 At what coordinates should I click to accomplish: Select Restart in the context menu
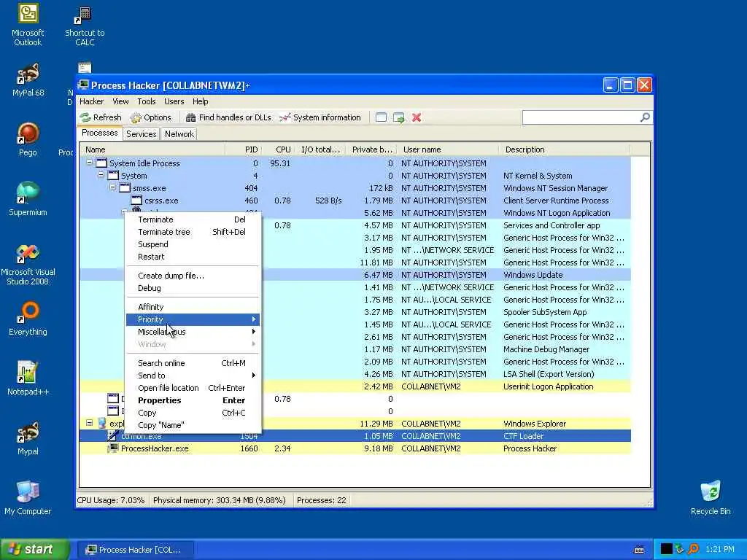point(193,257)
